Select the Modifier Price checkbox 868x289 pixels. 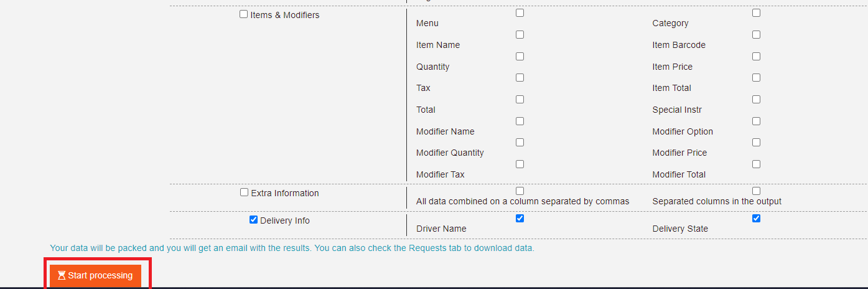click(756, 142)
